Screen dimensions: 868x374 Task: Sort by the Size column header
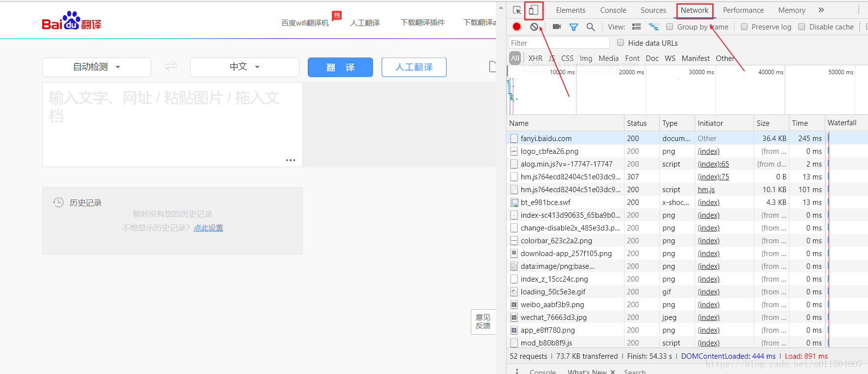[x=771, y=123]
